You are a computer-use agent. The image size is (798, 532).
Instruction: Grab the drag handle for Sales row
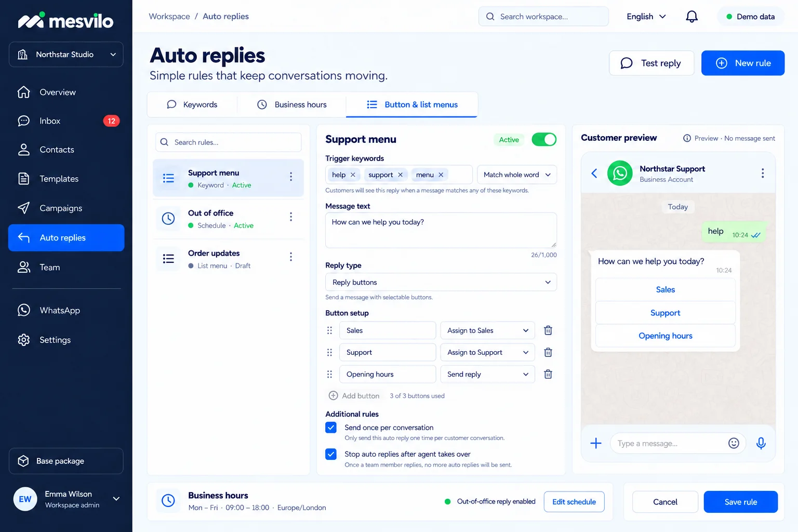pos(329,330)
